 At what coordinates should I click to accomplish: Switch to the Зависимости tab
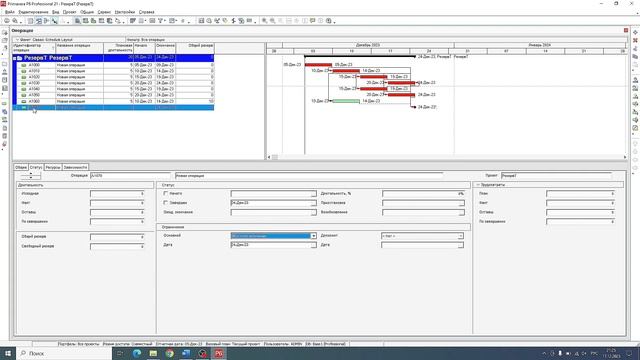75,167
